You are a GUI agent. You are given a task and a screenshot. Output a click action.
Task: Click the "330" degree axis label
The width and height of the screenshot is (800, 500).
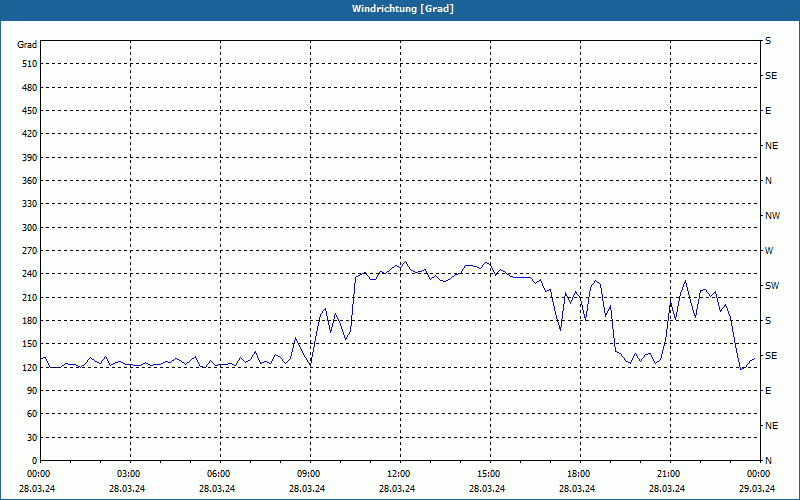(x=30, y=204)
